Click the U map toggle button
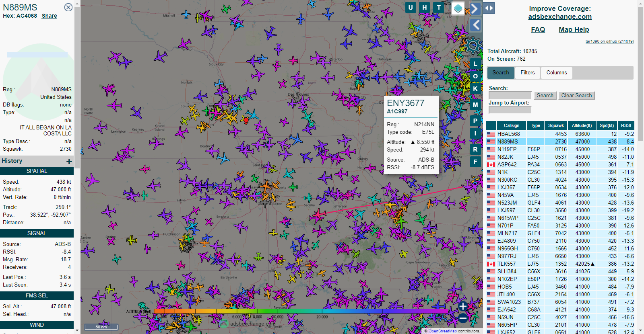 point(411,7)
